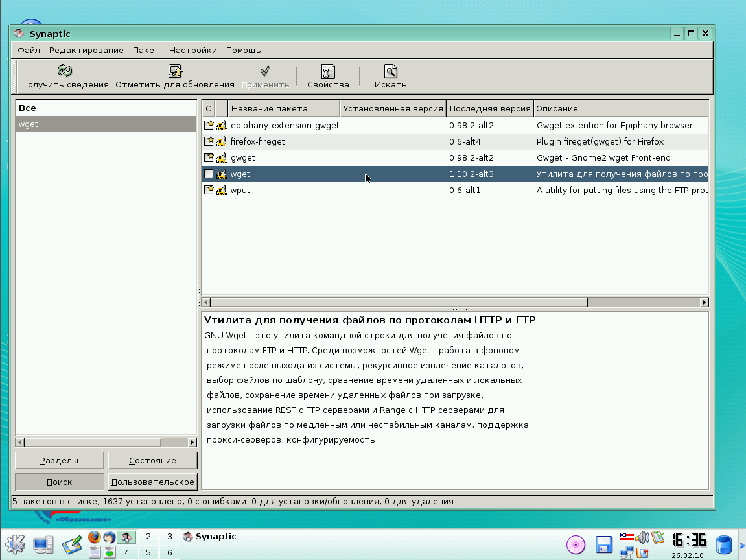Click version 0.6-alt1 of wput

465,191
